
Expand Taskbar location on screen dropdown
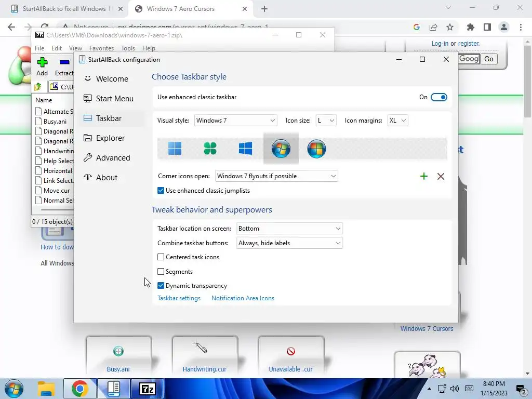coord(289,229)
